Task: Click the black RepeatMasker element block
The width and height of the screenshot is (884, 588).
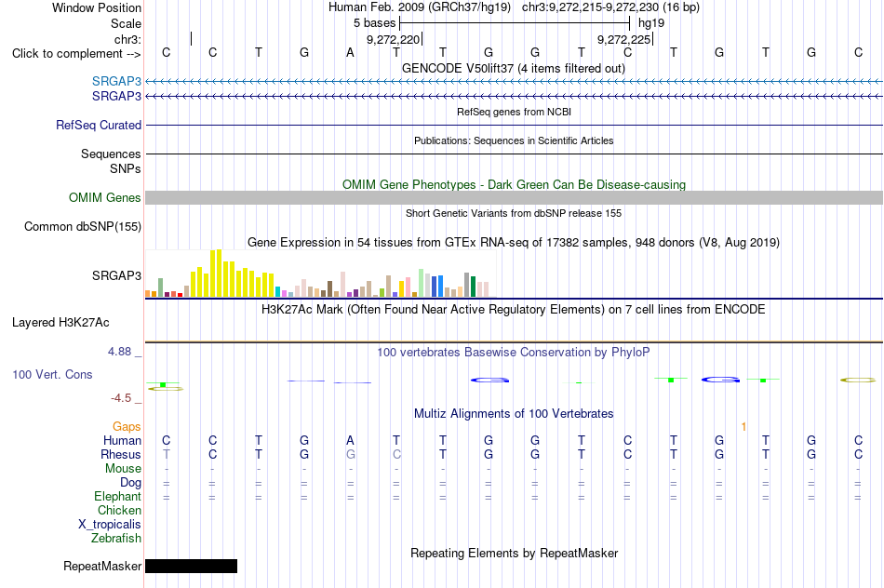Action: point(191,566)
